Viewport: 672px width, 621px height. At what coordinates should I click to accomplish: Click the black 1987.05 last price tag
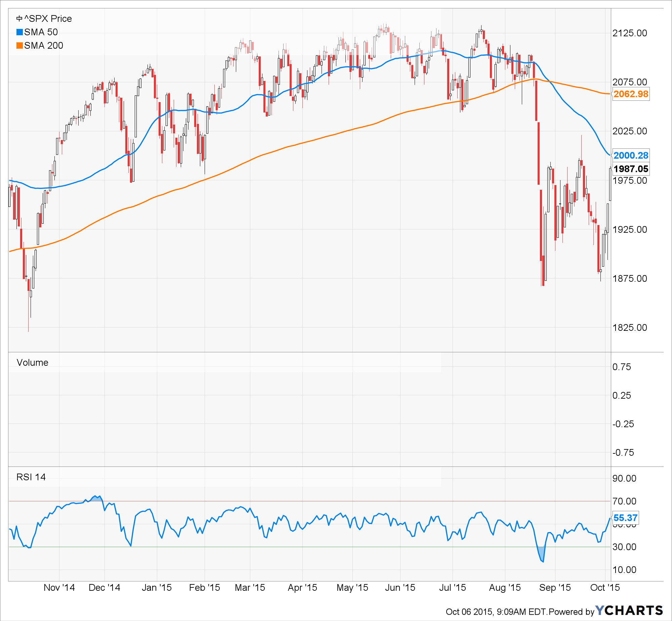point(631,169)
